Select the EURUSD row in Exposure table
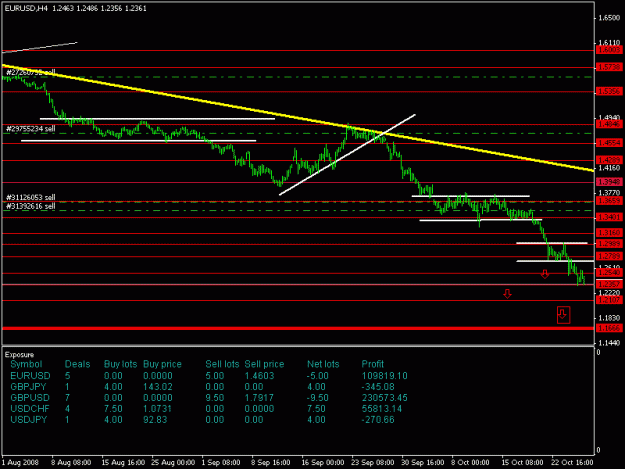 click(209, 376)
